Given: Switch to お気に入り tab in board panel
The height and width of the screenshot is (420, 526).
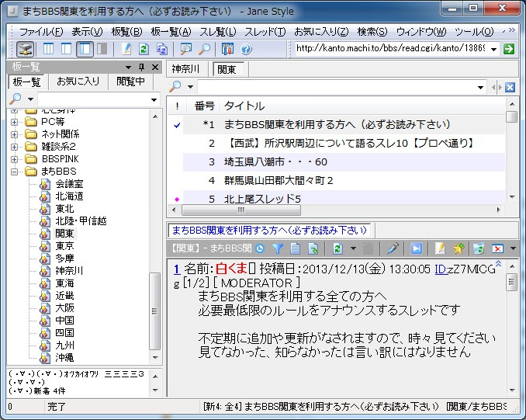Looking at the screenshot, I should point(78,82).
